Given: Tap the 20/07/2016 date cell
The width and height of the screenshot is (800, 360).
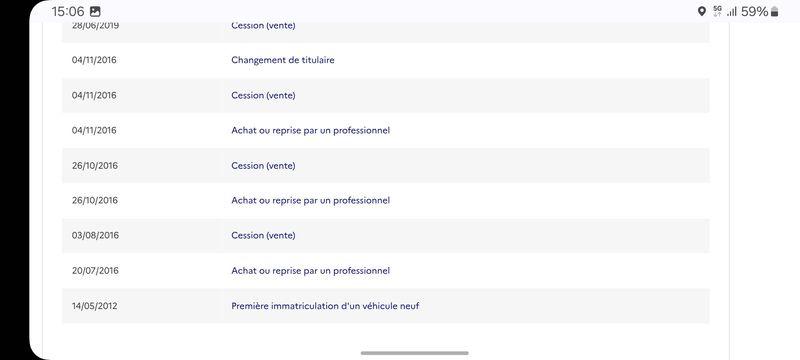Looking at the screenshot, I should tap(95, 271).
